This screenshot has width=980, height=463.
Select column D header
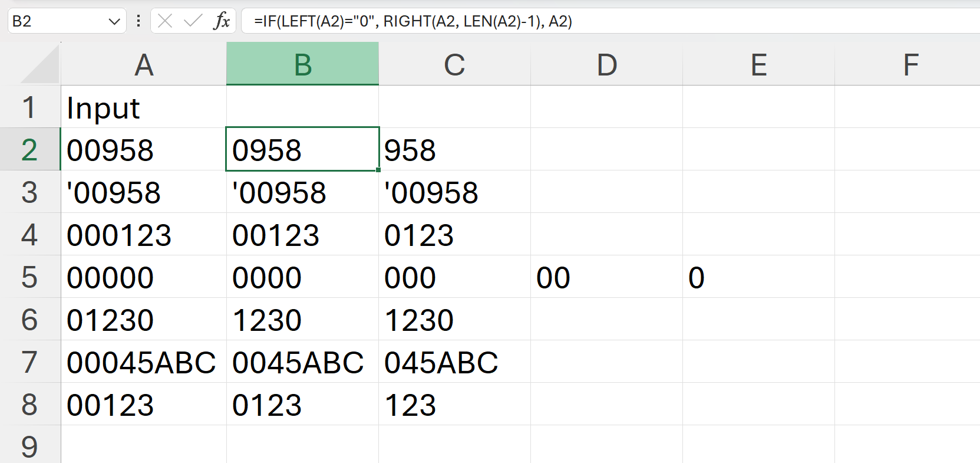point(606,65)
